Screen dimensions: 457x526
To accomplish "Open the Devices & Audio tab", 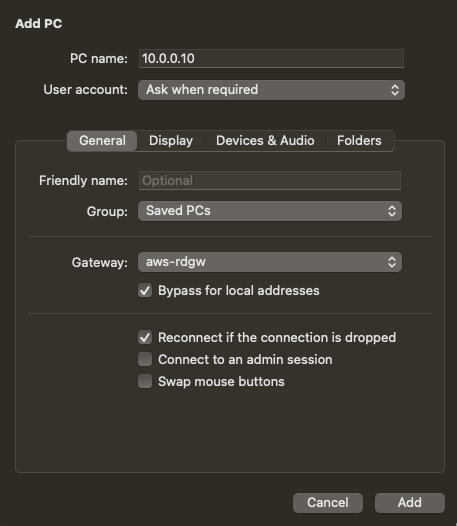I will pos(265,141).
